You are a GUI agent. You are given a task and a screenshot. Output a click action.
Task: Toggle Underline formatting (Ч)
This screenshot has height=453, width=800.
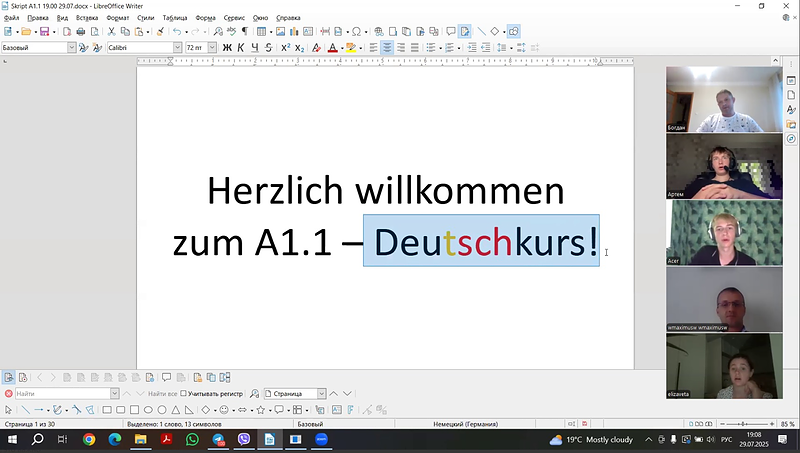pos(255,47)
